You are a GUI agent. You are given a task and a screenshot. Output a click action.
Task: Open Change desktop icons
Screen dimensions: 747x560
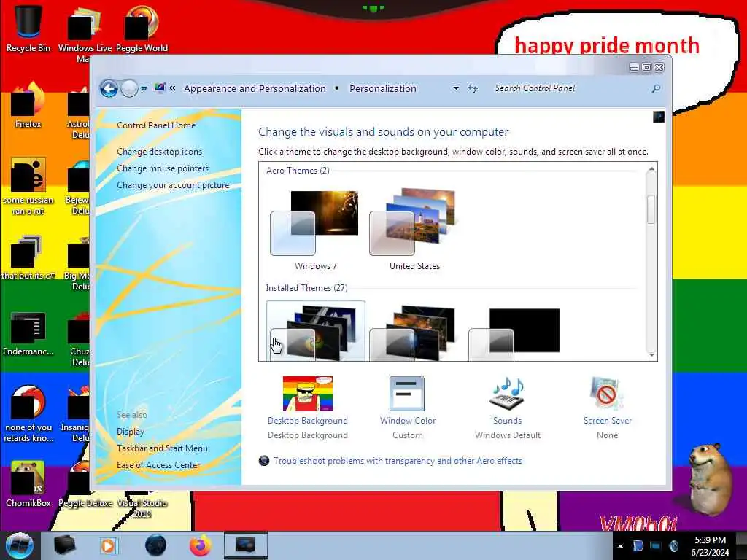point(159,152)
